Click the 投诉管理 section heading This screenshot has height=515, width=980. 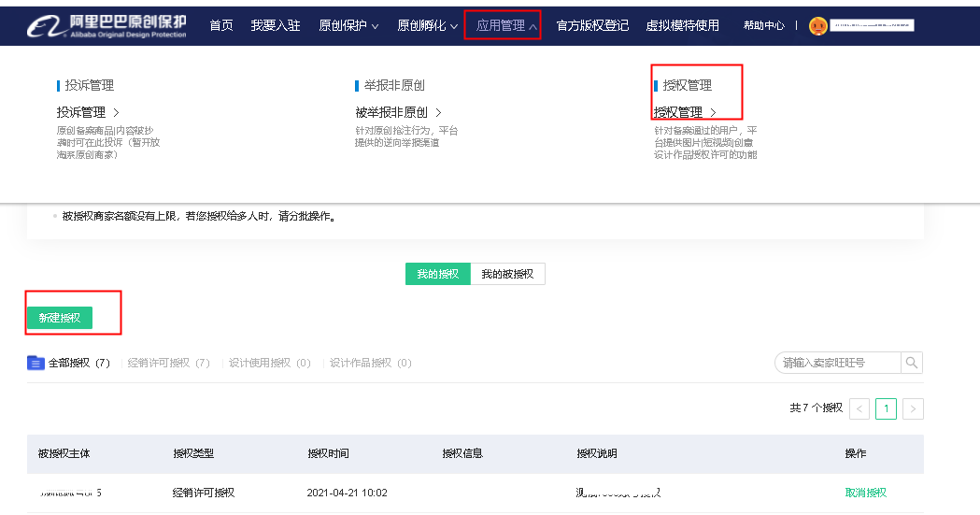(x=90, y=85)
